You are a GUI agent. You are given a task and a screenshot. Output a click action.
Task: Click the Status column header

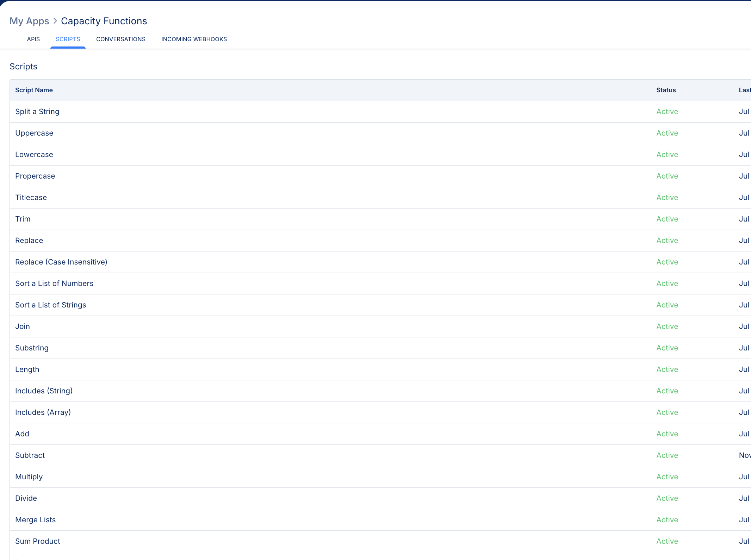(666, 90)
